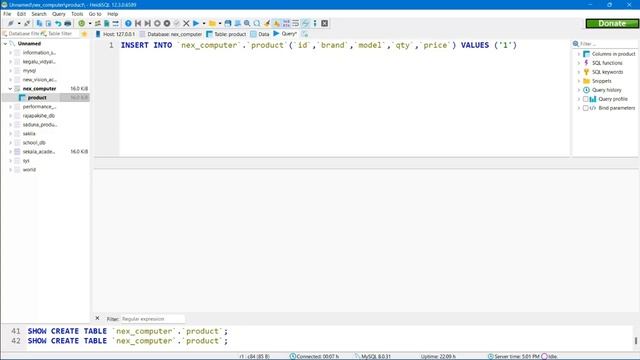The image size is (640, 360).
Task: Open the refresh button dropdown arrow
Action: click(x=90, y=23)
